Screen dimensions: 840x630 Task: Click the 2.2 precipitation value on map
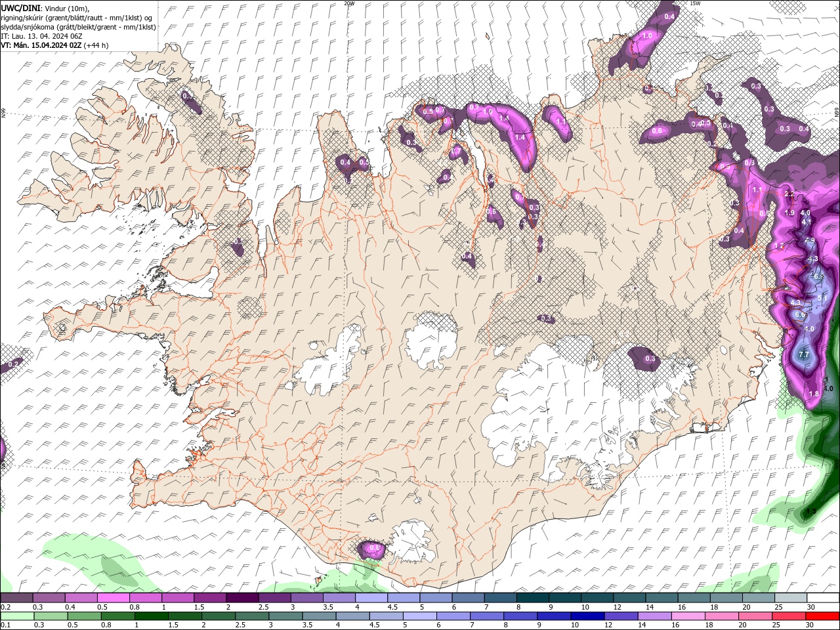pos(789,195)
